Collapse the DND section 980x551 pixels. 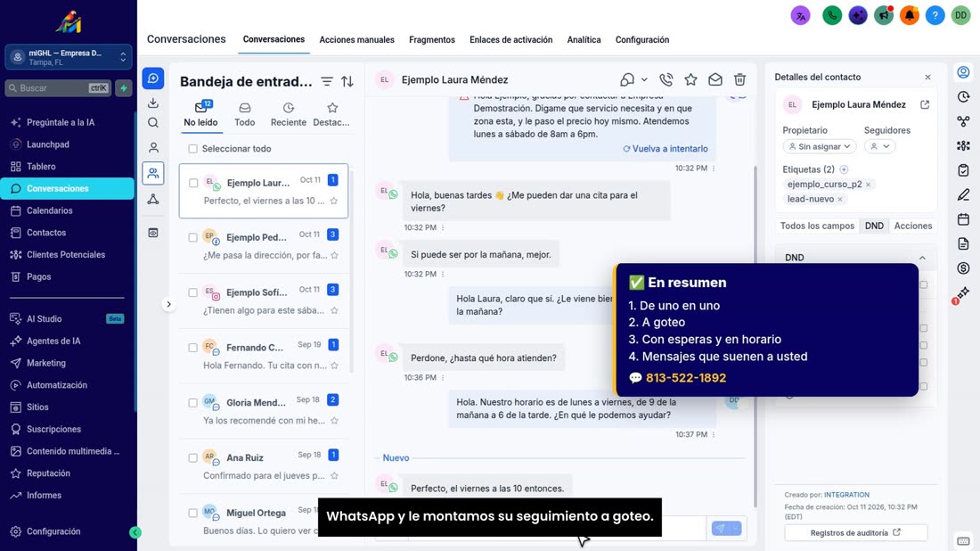(x=922, y=258)
